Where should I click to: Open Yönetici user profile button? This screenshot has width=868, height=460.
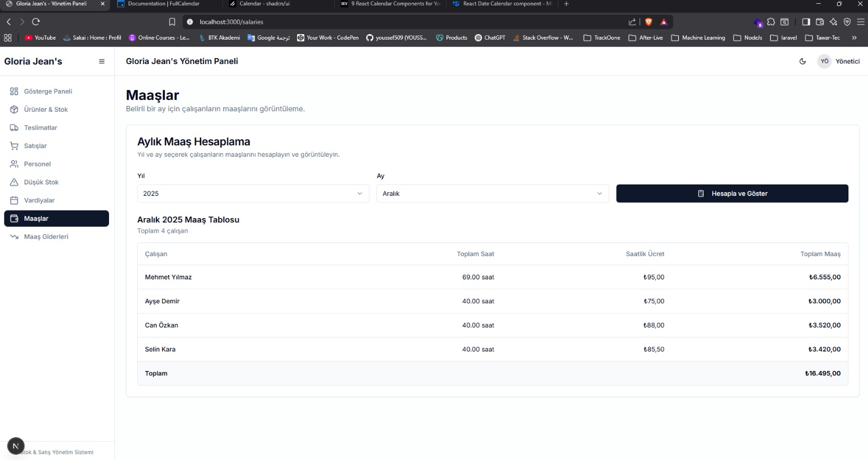pyautogui.click(x=839, y=61)
